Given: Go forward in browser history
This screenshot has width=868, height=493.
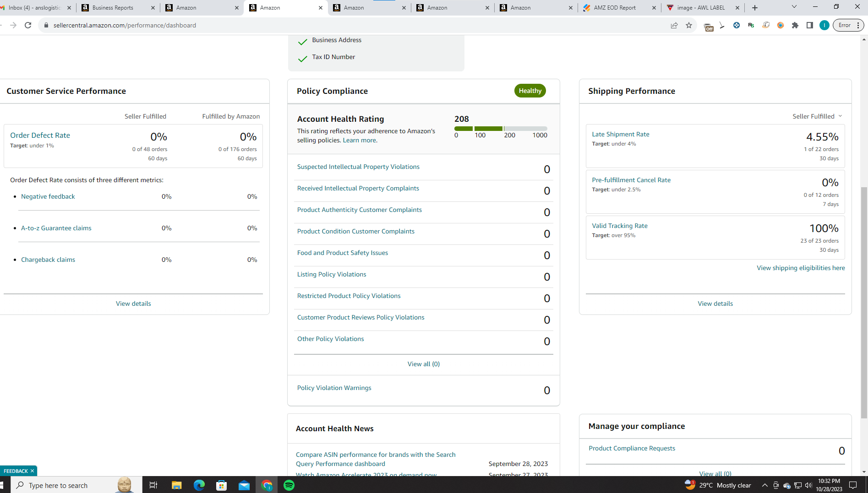Looking at the screenshot, I should click(x=13, y=25).
